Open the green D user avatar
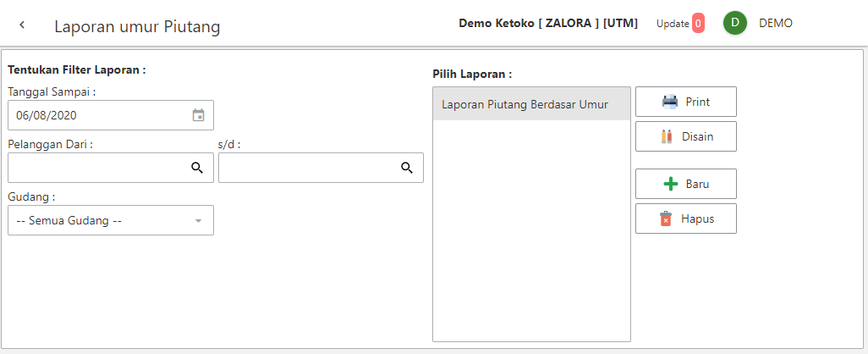868x354 pixels. (734, 24)
